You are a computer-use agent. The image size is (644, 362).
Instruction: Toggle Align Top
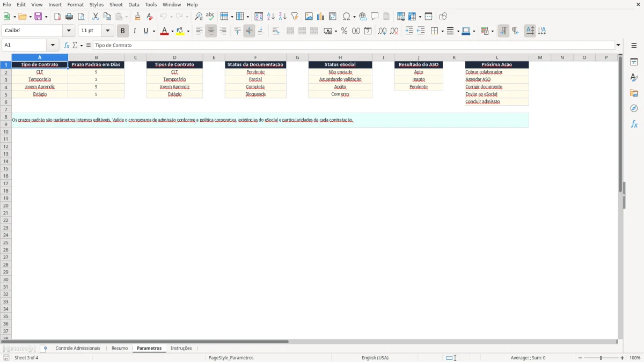(x=237, y=31)
